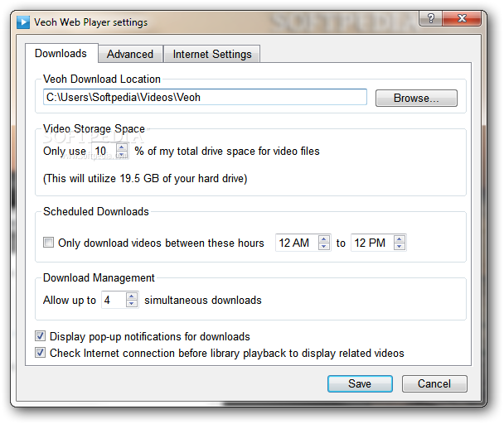The height and width of the screenshot is (424, 504).
Task: Open the Advanced tab
Action: pyautogui.click(x=130, y=54)
